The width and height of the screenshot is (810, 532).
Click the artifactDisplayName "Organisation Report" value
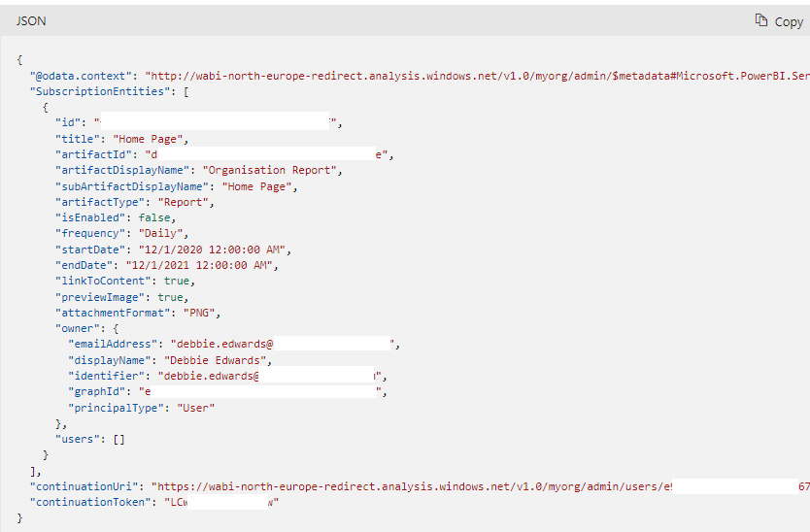click(278, 170)
